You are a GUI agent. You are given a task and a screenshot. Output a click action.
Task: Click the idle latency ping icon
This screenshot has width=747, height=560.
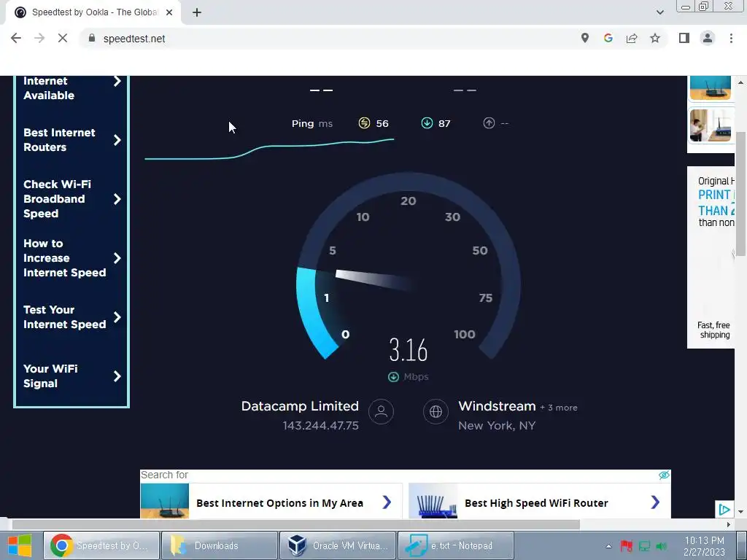(x=364, y=123)
